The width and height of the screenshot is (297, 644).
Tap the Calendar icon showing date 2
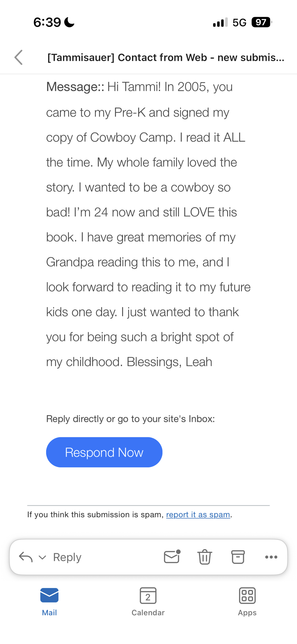(148, 595)
